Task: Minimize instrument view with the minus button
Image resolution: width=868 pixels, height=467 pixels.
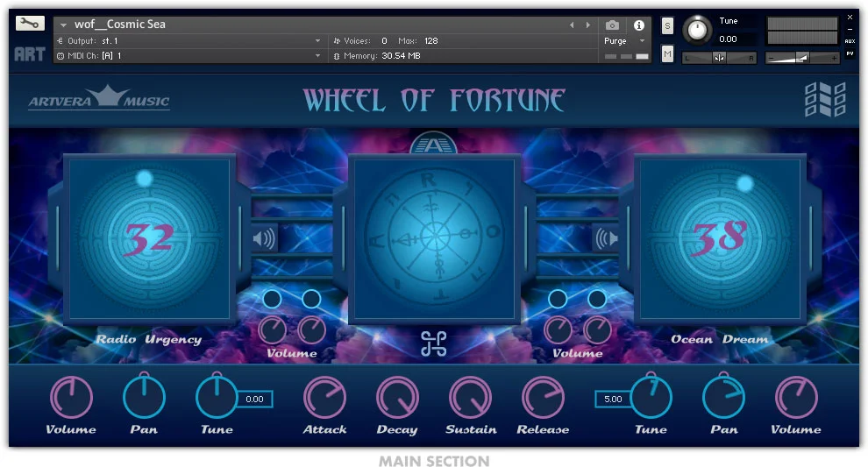Action: pyautogui.click(x=850, y=29)
